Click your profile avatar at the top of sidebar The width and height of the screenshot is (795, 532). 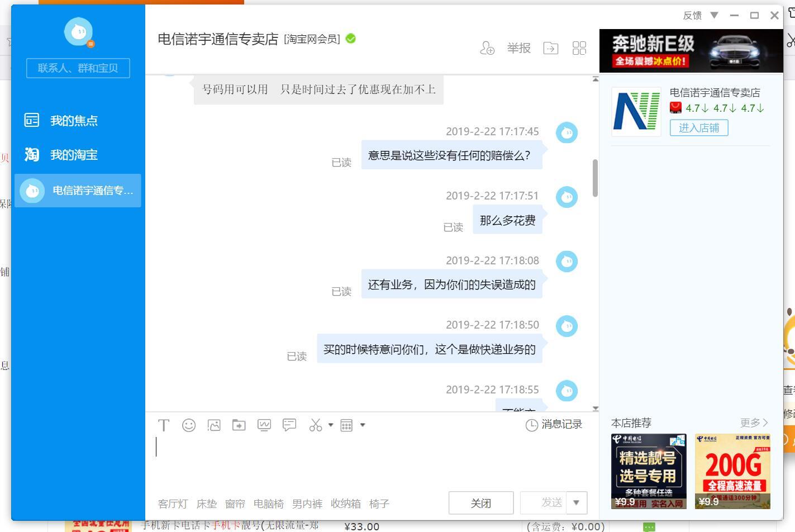(x=78, y=32)
